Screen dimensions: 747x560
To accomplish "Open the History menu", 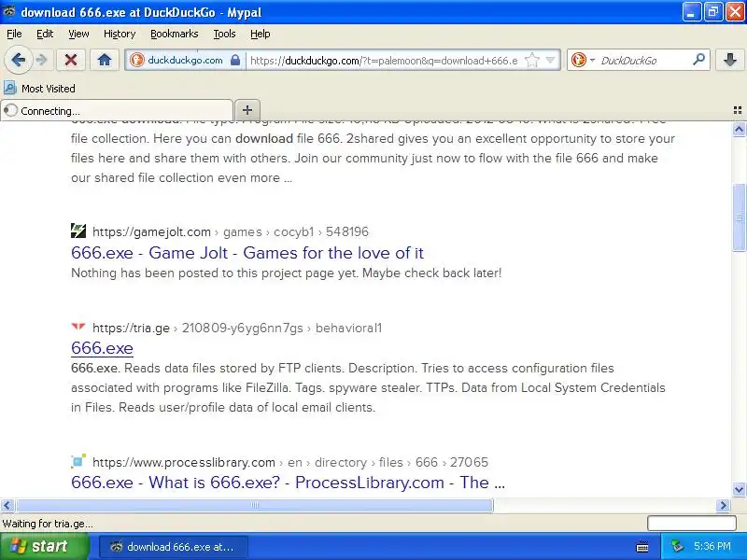I will point(120,34).
